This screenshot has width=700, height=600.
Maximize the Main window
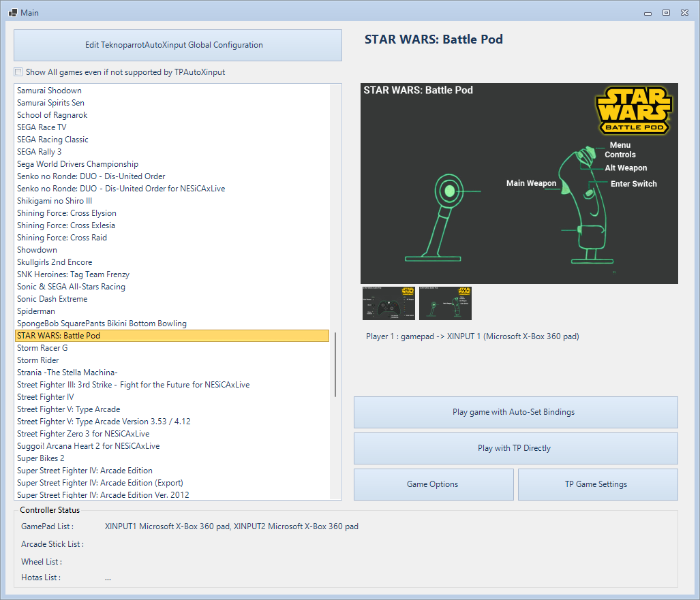666,13
